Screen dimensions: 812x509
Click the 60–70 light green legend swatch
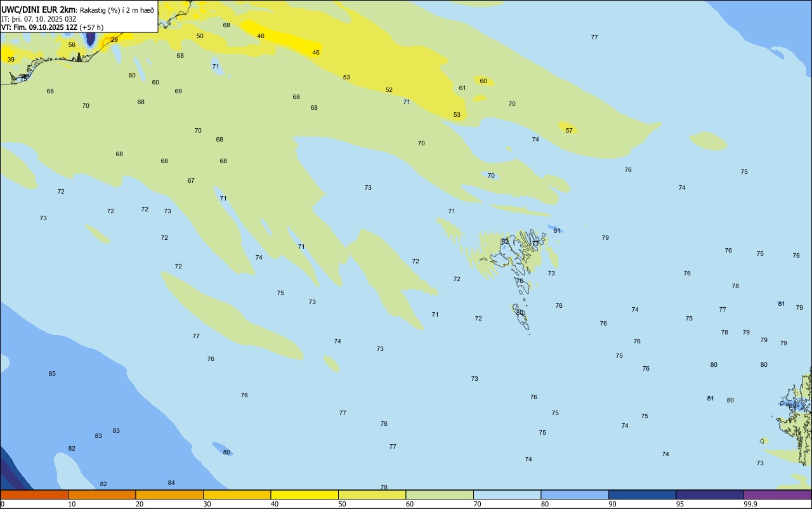point(440,494)
